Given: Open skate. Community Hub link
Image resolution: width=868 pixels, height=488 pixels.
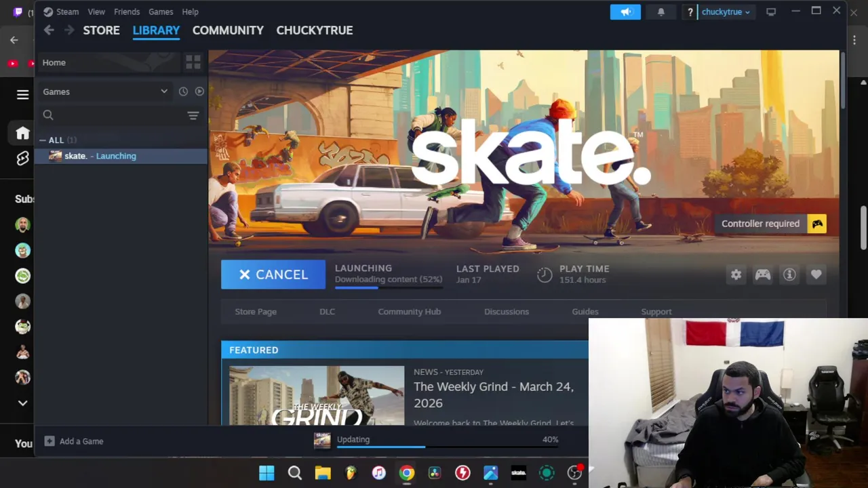Looking at the screenshot, I should [x=409, y=312].
